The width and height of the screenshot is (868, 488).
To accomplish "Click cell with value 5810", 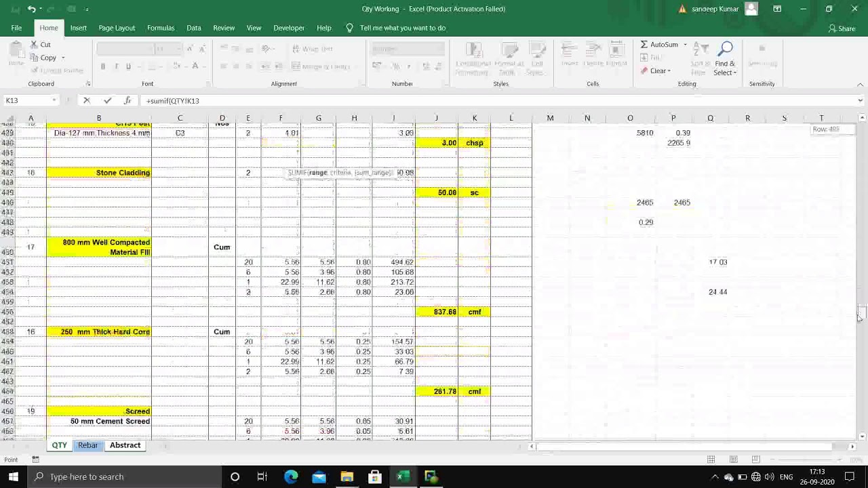I will (x=630, y=133).
